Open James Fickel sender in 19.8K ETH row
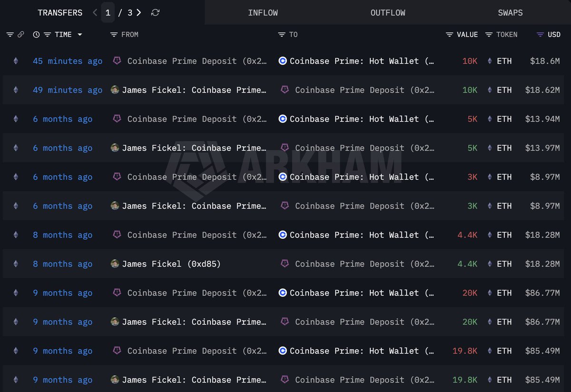The image size is (571, 392). pyautogui.click(x=194, y=380)
